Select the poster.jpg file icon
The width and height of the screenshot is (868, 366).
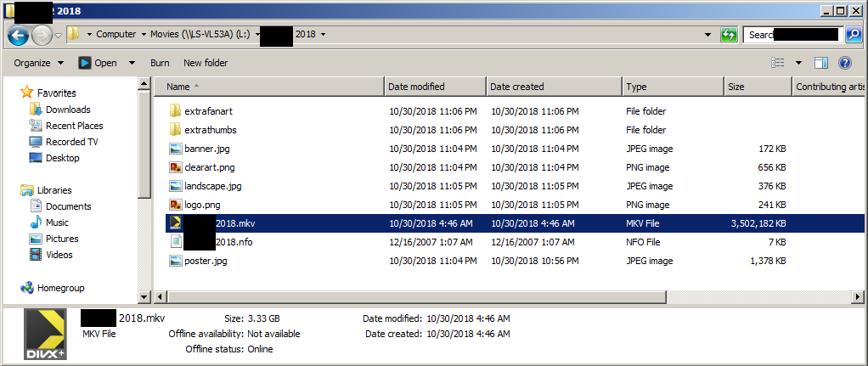[176, 260]
